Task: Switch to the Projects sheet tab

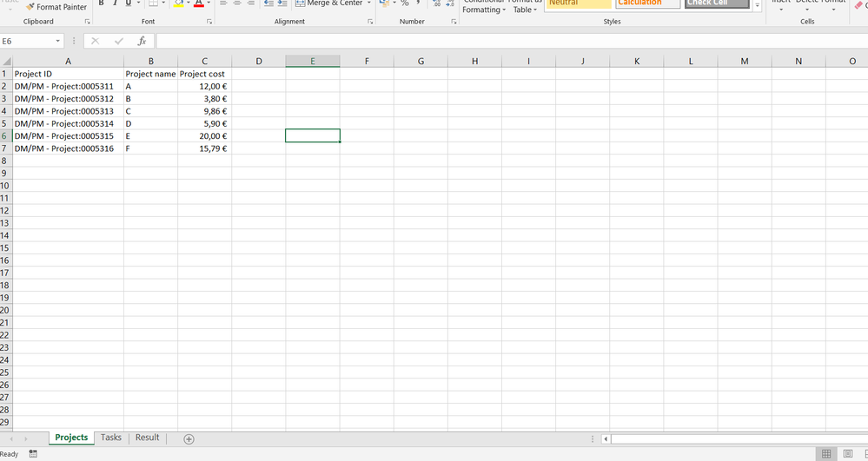Action: tap(71, 438)
